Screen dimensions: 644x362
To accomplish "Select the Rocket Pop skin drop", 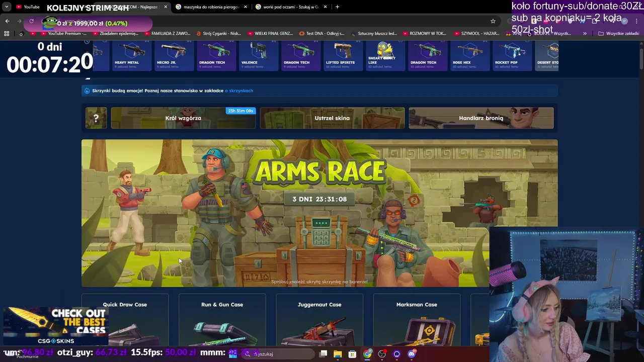I will click(x=511, y=56).
